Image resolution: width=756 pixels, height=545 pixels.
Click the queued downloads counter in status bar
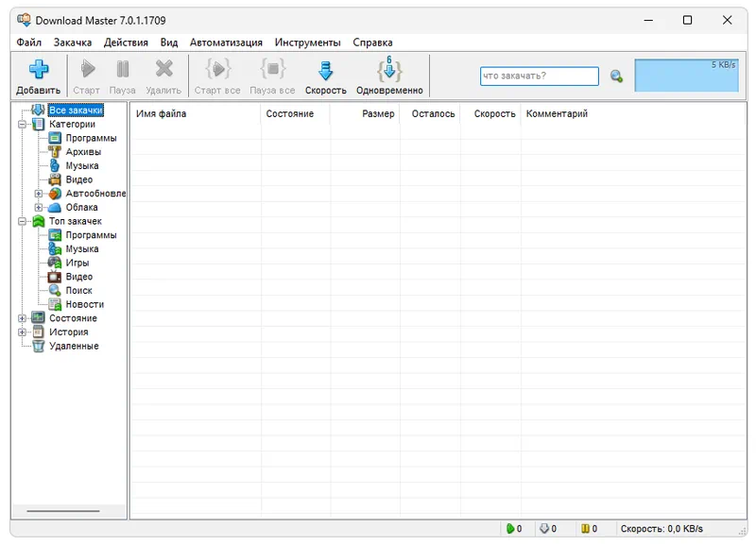548,529
